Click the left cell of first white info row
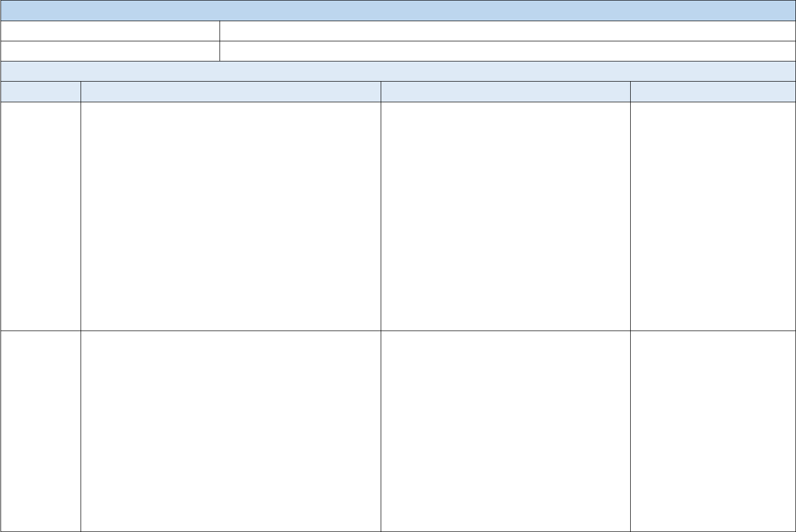This screenshot has width=796, height=532. coord(110,31)
